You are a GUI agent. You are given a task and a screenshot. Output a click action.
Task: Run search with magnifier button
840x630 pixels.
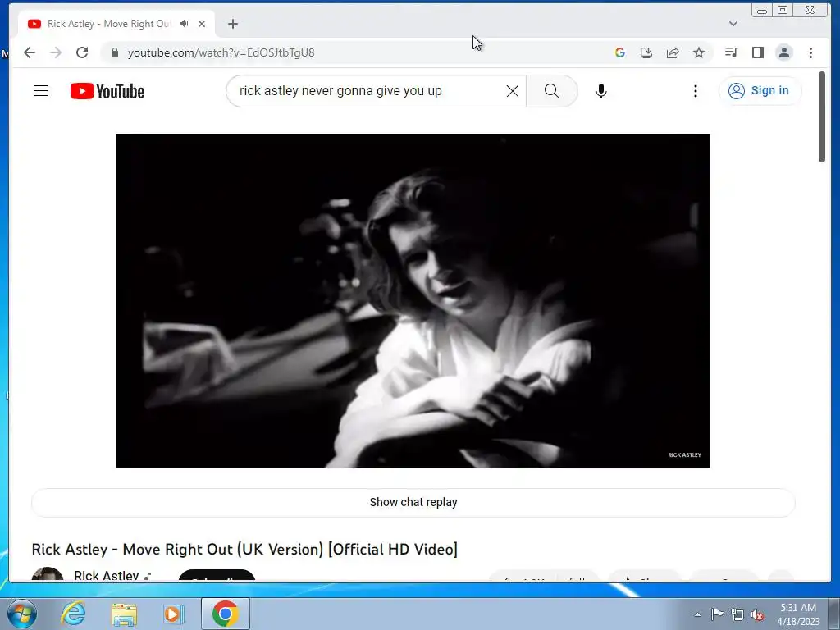tap(552, 91)
